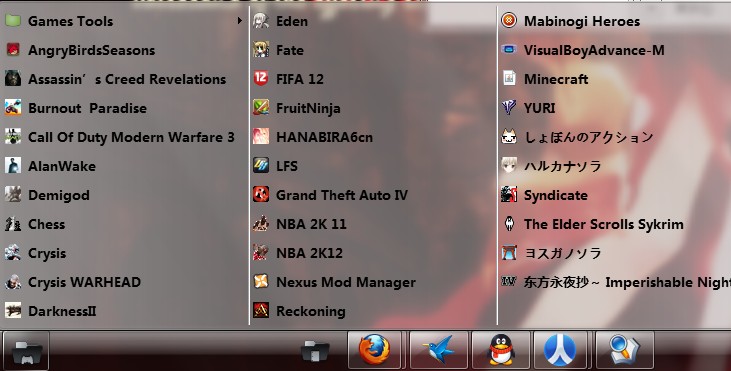Click the VisualBoyAdvance-M icon
Viewport: 731px width, 371px height.
[509, 49]
